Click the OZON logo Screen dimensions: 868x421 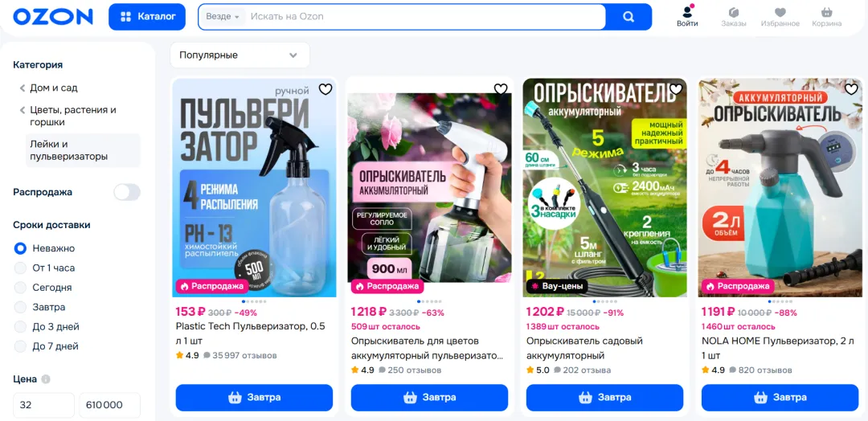52,17
